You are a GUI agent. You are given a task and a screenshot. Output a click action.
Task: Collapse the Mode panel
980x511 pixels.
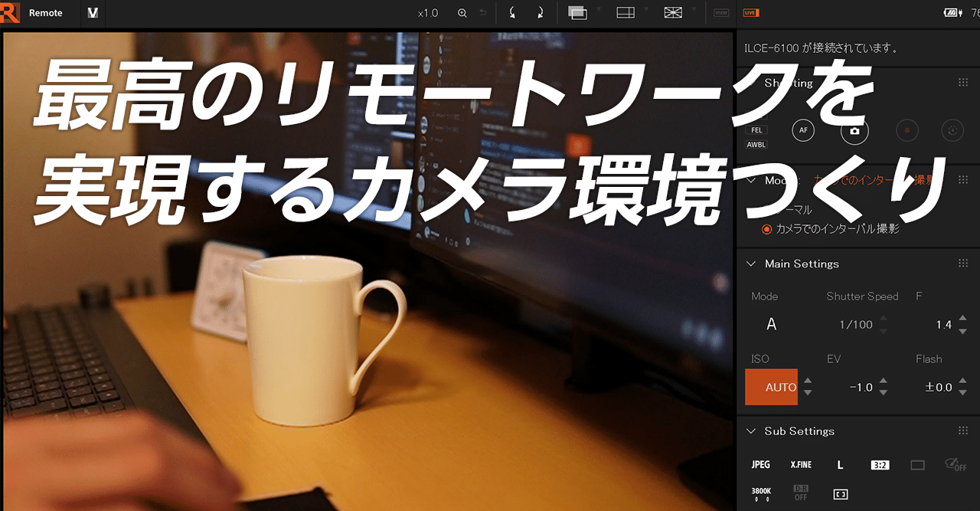click(751, 180)
